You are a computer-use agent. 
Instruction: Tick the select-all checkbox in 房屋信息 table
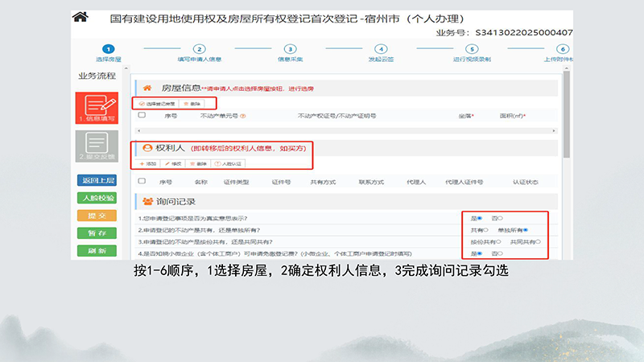(x=142, y=116)
